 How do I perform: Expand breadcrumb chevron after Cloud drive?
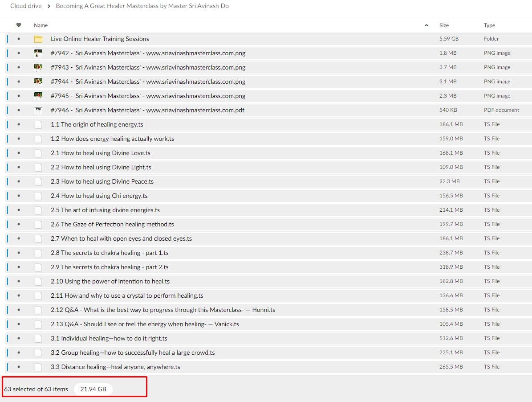49,6
